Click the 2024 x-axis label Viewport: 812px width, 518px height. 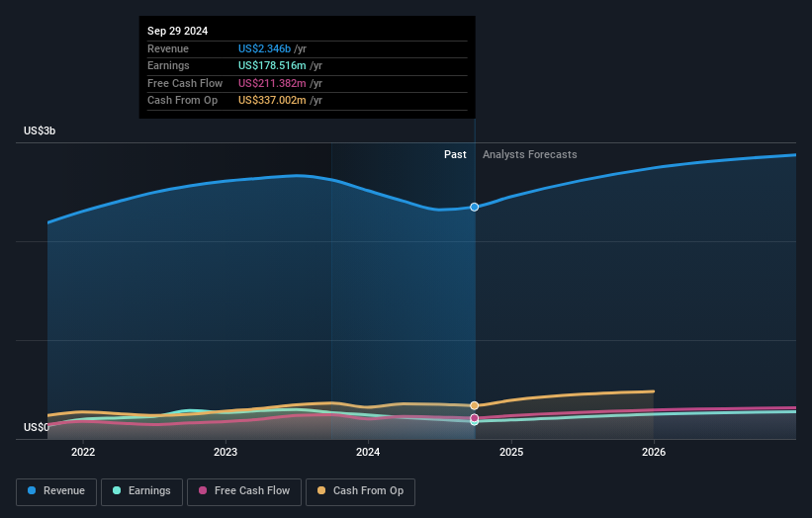click(x=368, y=452)
